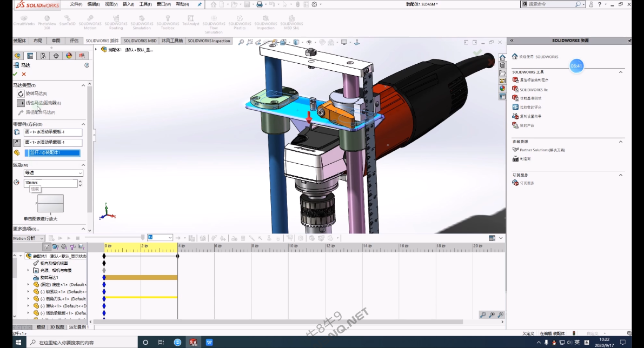Click the timeline filter funnel icon
The width and height of the screenshot is (644, 348).
tap(47, 246)
